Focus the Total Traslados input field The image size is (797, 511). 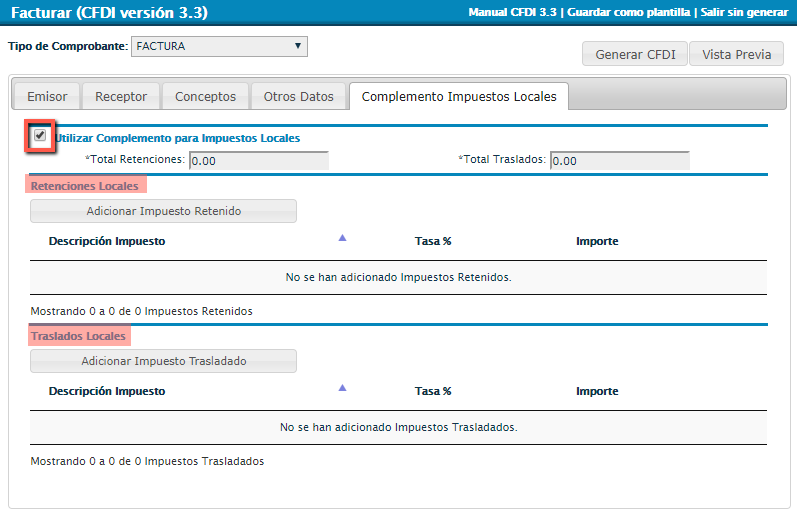619,160
